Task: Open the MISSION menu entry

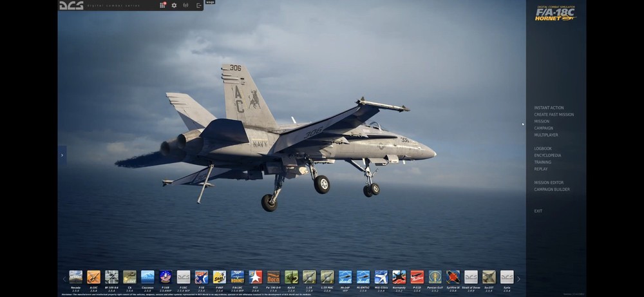Action: (x=542, y=121)
